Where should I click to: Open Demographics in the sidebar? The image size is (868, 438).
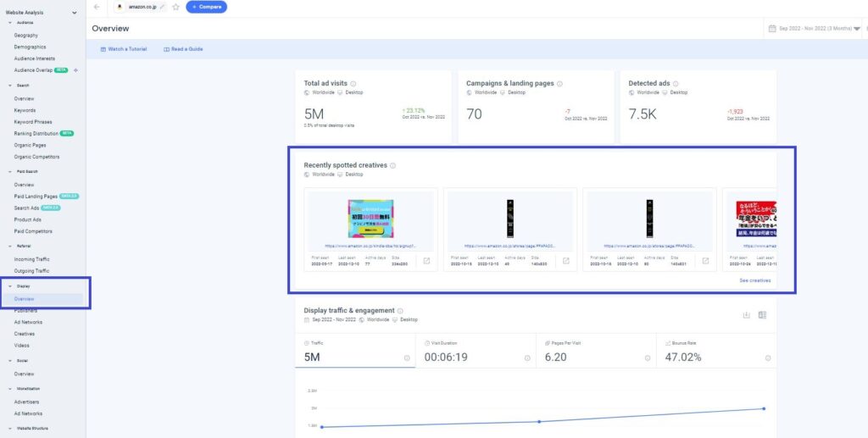30,47
